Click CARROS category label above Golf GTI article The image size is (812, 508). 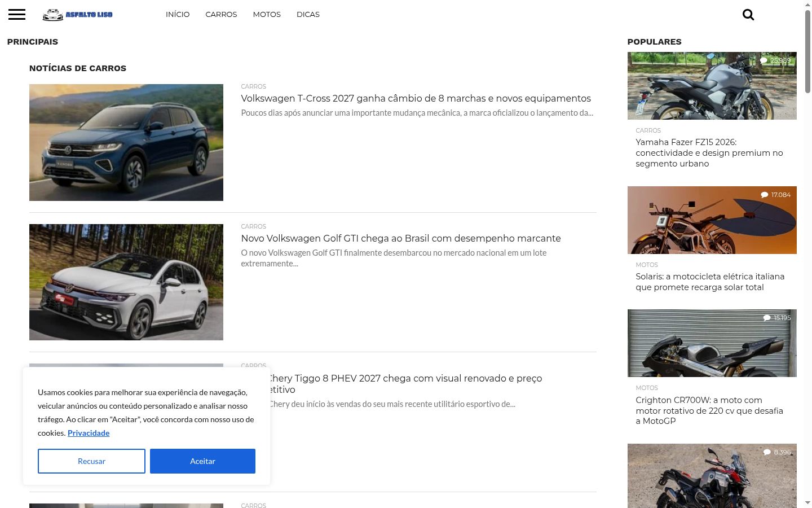point(253,226)
